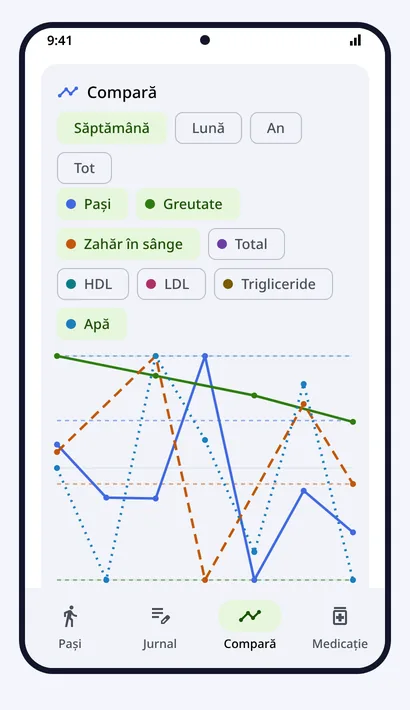Tap the Compară line-chart icon in bottom nav
The width and height of the screenshot is (410, 710).
click(250, 616)
